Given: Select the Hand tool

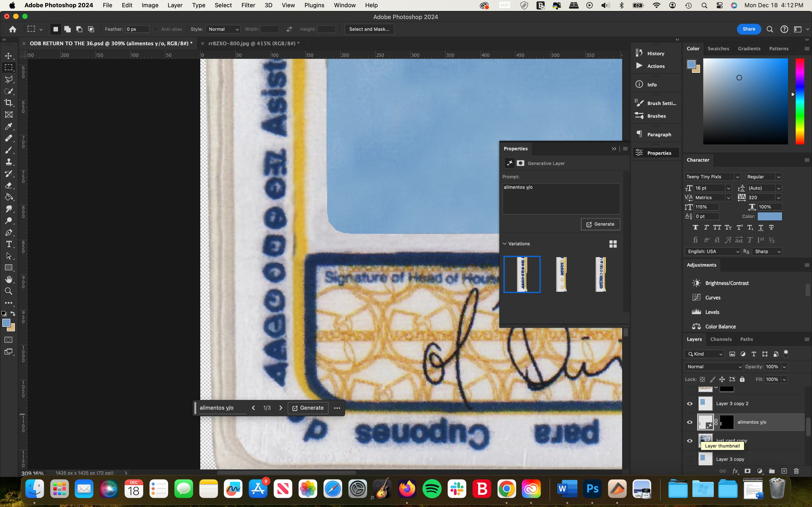Looking at the screenshot, I should [x=9, y=279].
